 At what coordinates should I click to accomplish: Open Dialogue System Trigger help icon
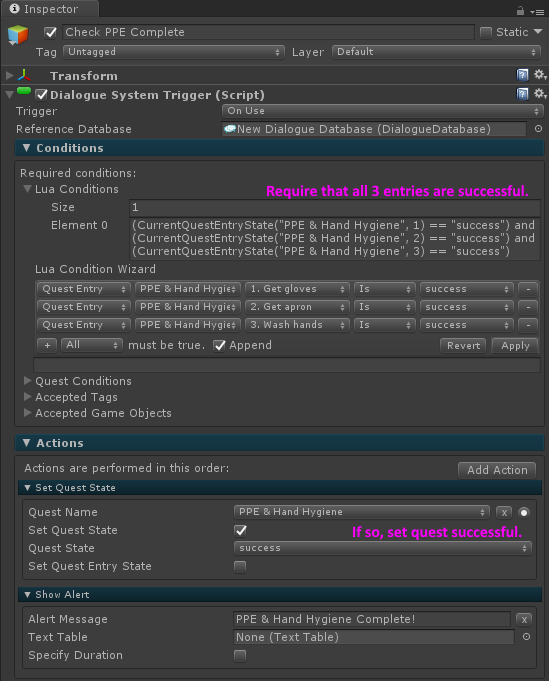(522, 94)
